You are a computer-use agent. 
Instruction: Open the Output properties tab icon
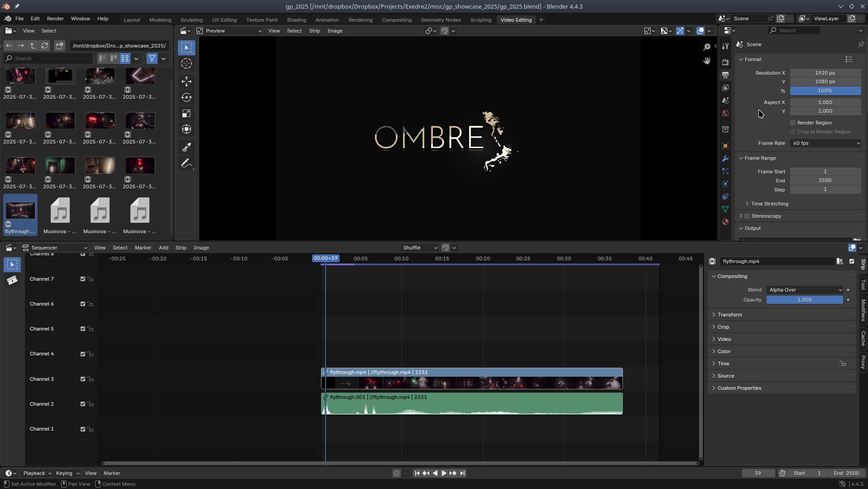(725, 75)
